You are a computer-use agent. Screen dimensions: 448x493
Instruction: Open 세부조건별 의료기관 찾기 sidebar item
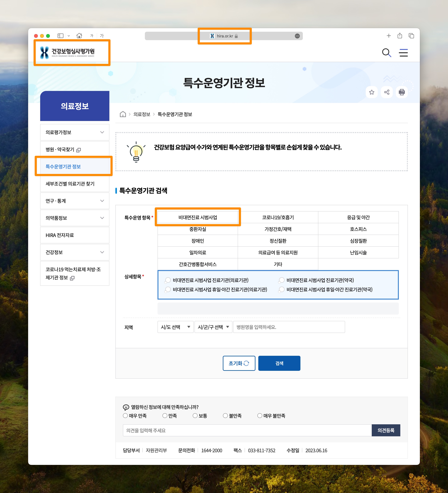(75, 184)
